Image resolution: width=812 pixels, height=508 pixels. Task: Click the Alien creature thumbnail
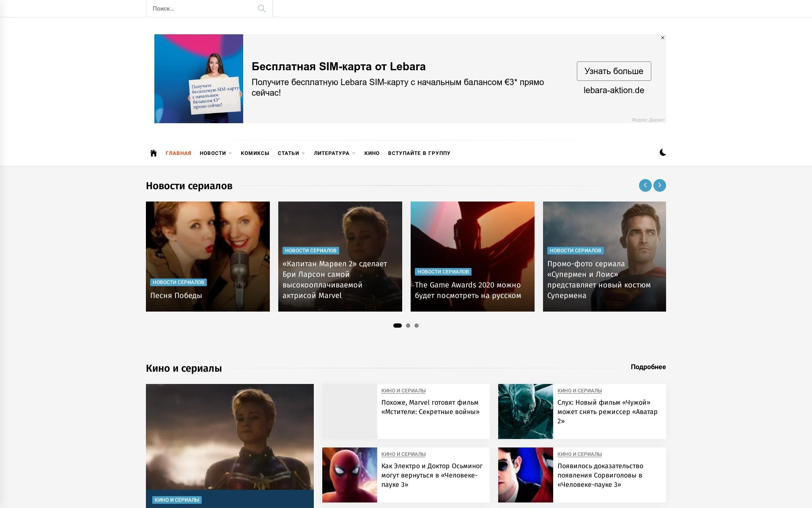pos(526,411)
